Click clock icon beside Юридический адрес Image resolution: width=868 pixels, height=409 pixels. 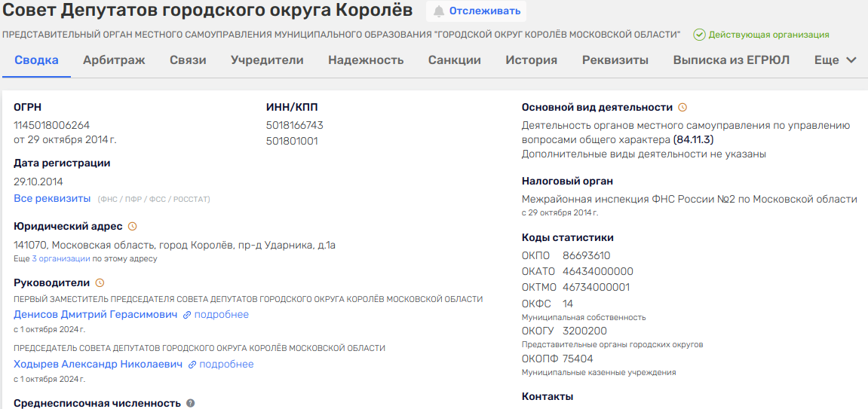(x=133, y=226)
